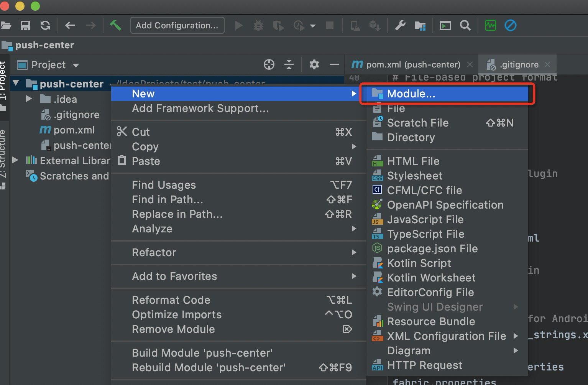The width and height of the screenshot is (588, 385).
Task: Hide the Project panel with the minus icon
Action: [x=334, y=64]
